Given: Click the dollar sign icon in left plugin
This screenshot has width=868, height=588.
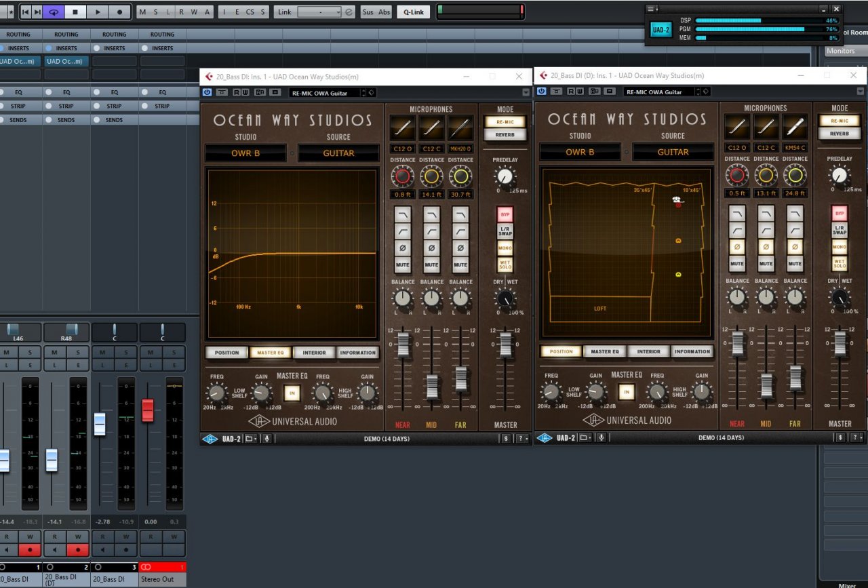Looking at the screenshot, I should 505,439.
